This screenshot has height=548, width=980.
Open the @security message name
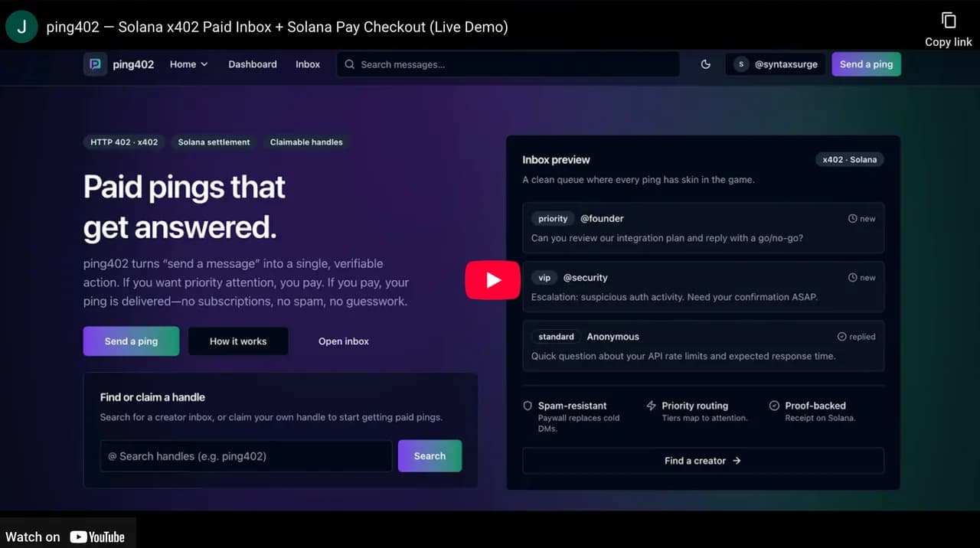tap(585, 278)
